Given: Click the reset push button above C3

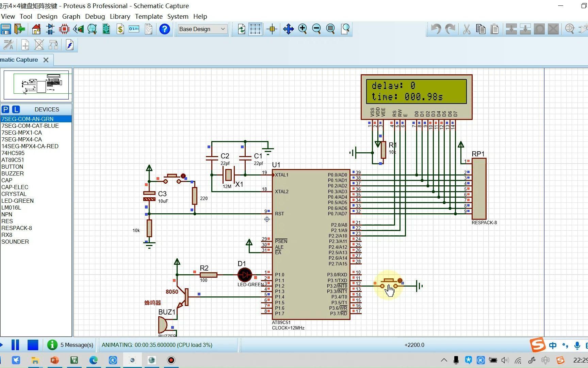Looking at the screenshot, I should pos(173,178).
